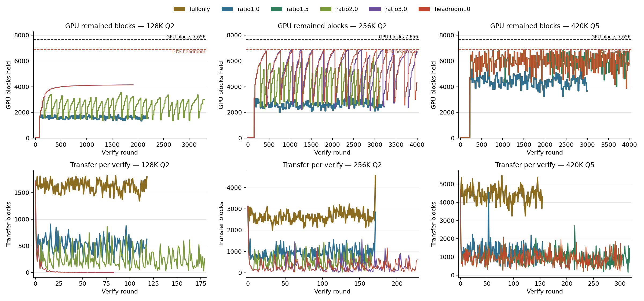The image size is (644, 301).
Task: Click the ratio3.0 legend color swatch
Action: click(375, 9)
